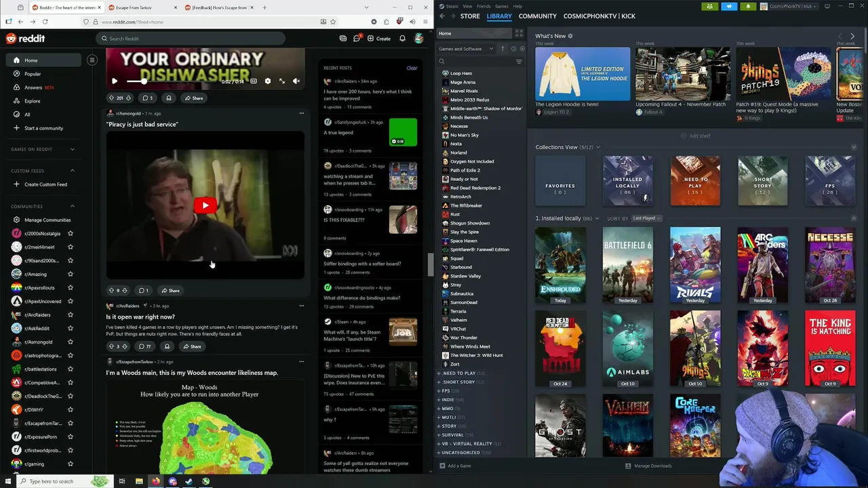This screenshot has width=868, height=488.
Task: Favorite r/DIWHY community star
Action: point(71,409)
